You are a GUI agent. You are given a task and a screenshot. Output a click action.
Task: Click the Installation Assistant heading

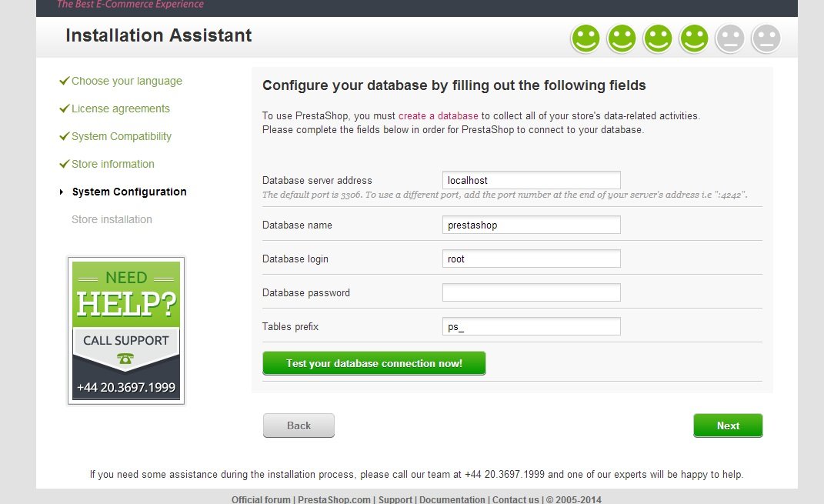158,35
